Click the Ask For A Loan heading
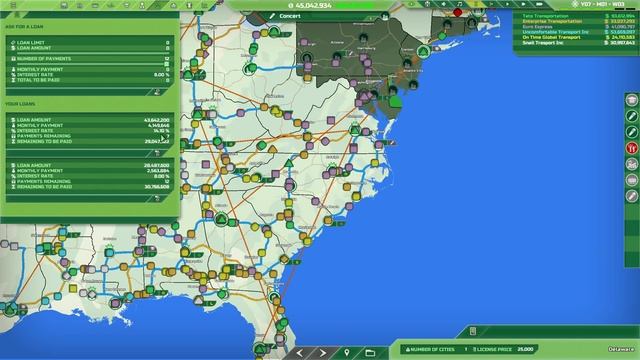Screen dimensions: 640x360 24,27
